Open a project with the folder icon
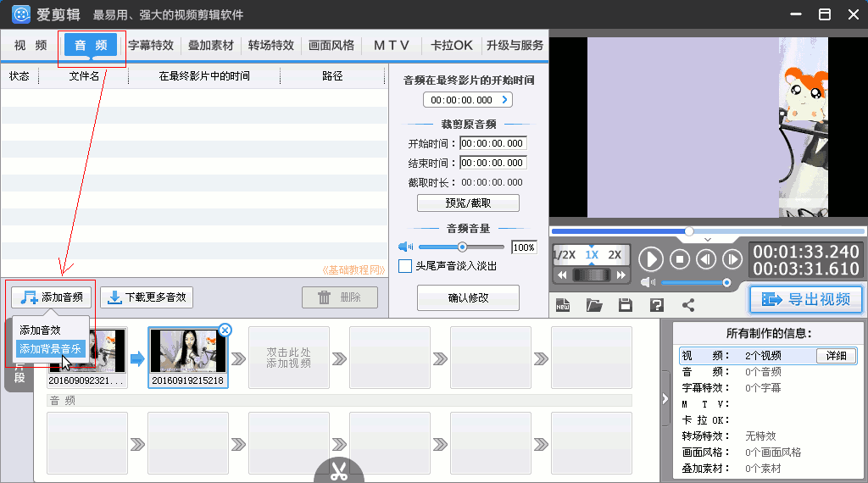The height and width of the screenshot is (483, 868). tap(594, 305)
